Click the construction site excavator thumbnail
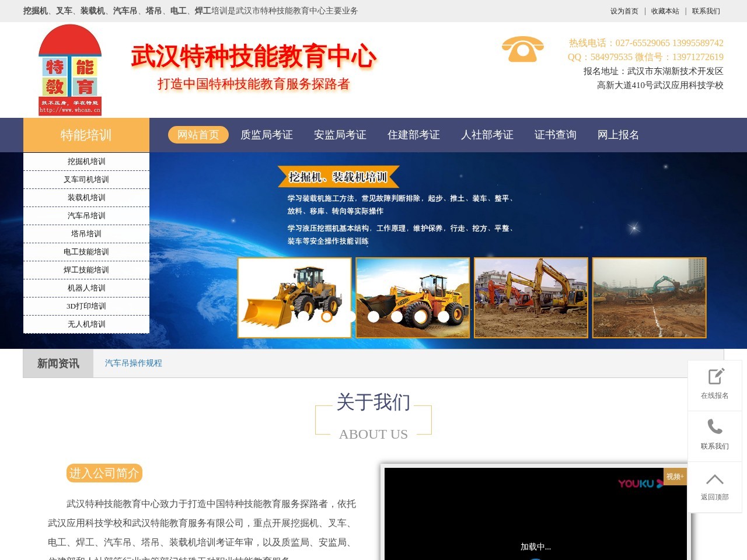The image size is (747, 560). point(650,297)
